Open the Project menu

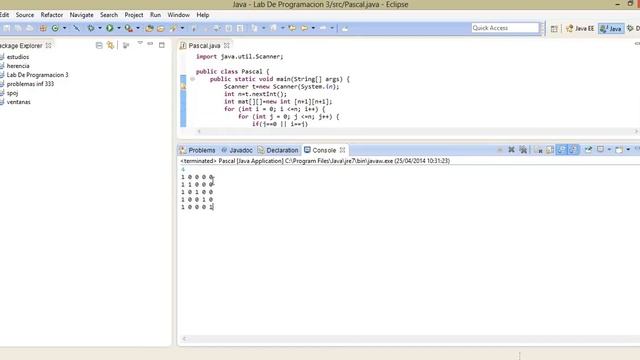[x=134, y=15]
